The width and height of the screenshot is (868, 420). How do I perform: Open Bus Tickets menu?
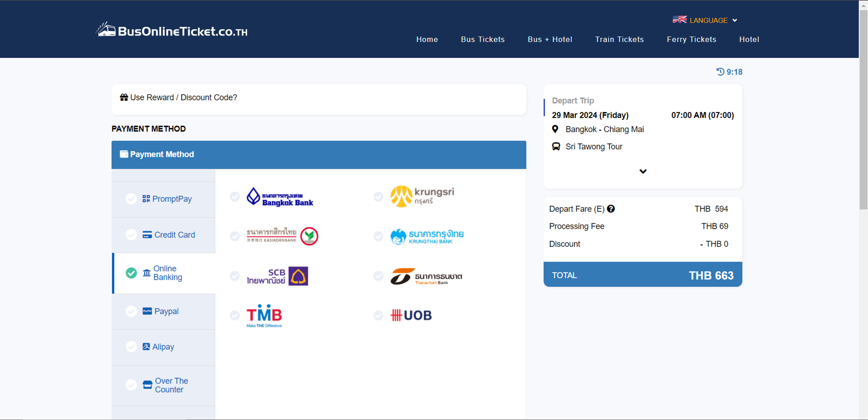(x=483, y=39)
